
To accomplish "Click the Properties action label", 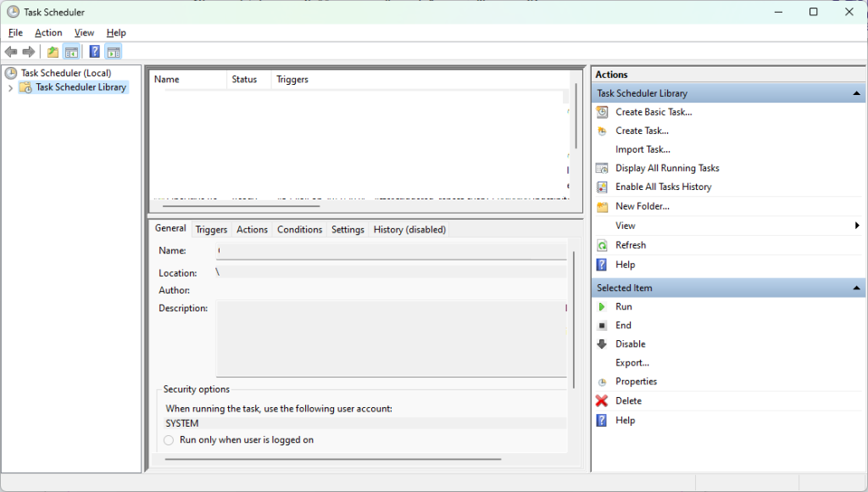I will point(636,382).
